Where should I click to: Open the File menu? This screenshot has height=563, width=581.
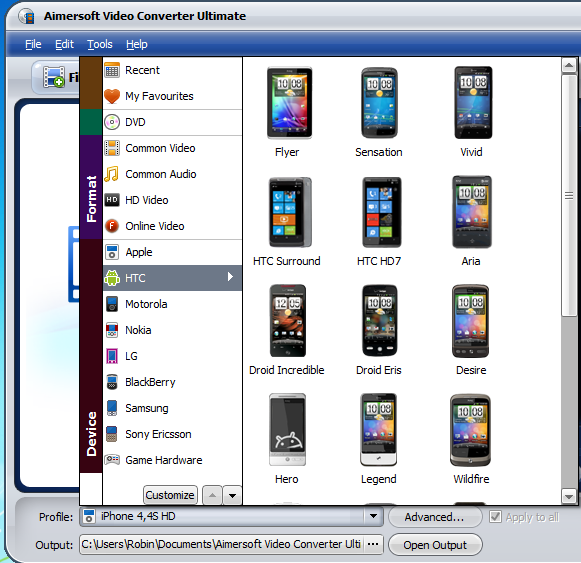pyautogui.click(x=33, y=44)
